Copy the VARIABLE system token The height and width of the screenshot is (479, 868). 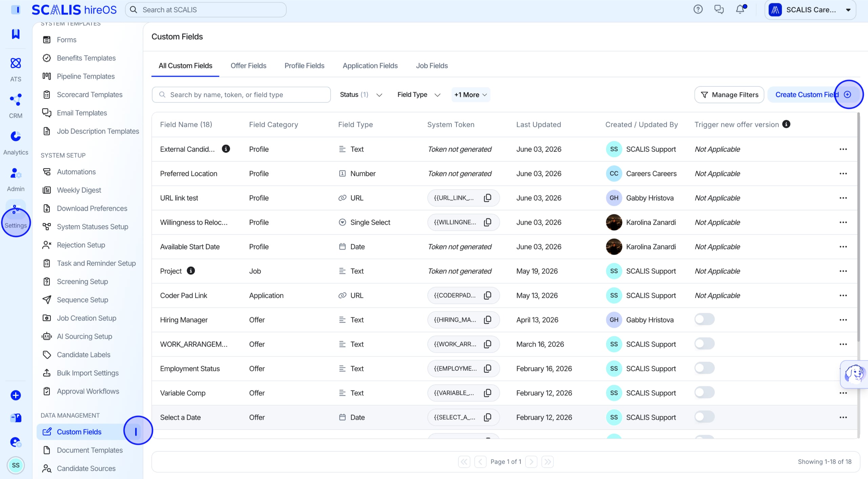coord(488,393)
